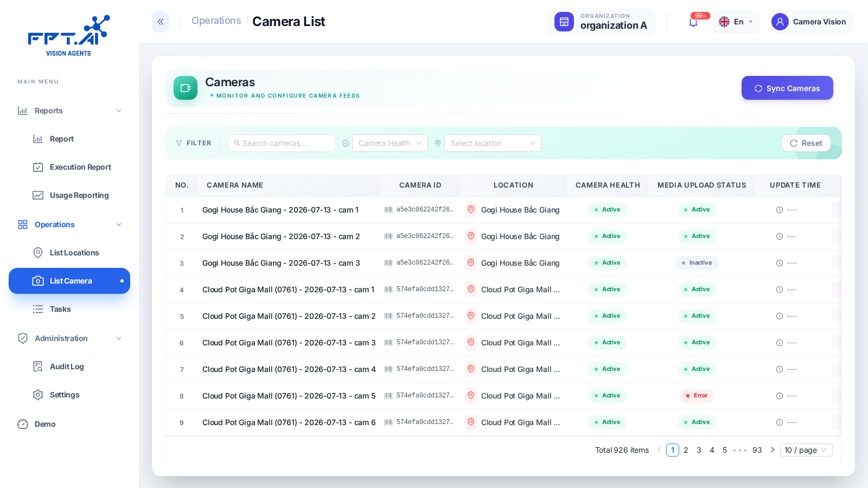Click the location pin icon for row 4

[x=471, y=290]
